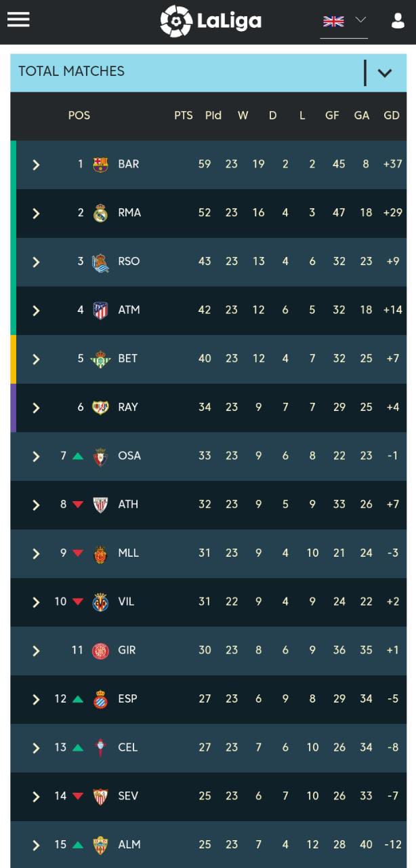
Task: Click the GD column header
Action: [392, 115]
